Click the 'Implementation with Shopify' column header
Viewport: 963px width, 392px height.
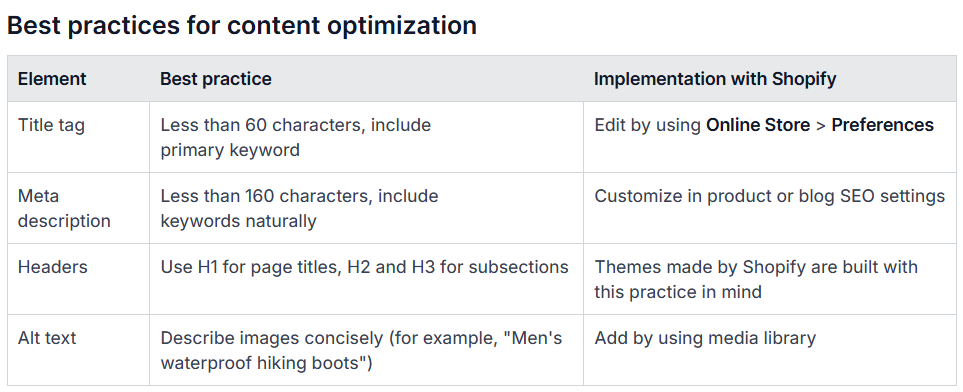(770, 79)
